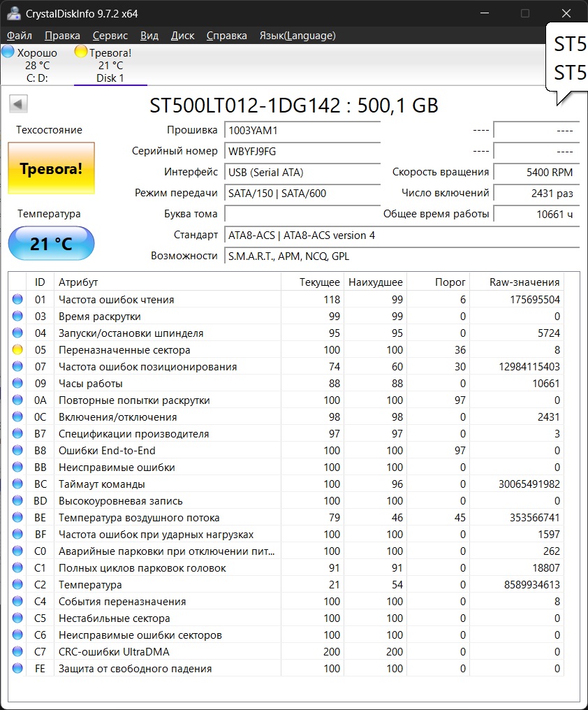Image resolution: width=588 pixels, height=710 pixels.
Task: Open the Диск menu
Action: [182, 36]
